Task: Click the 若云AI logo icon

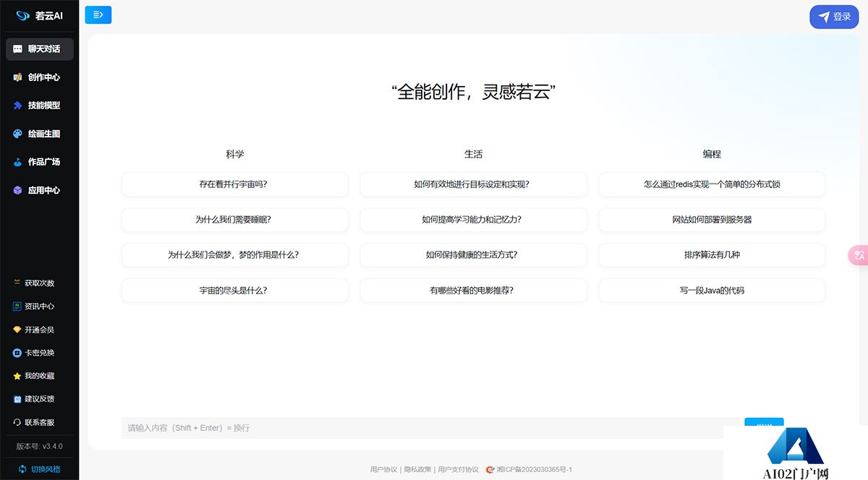Action: click(22, 16)
